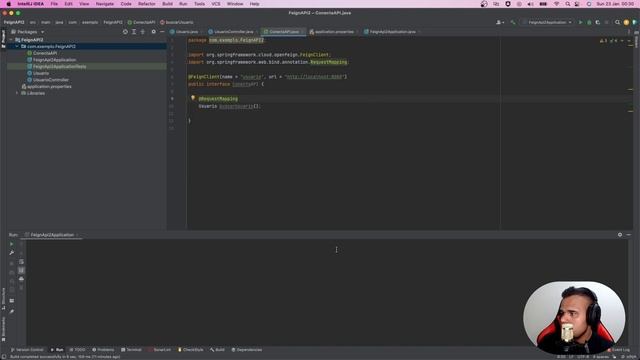
Task: Click macOS Wi-Fi icon in menu bar
Action: click(557, 4)
